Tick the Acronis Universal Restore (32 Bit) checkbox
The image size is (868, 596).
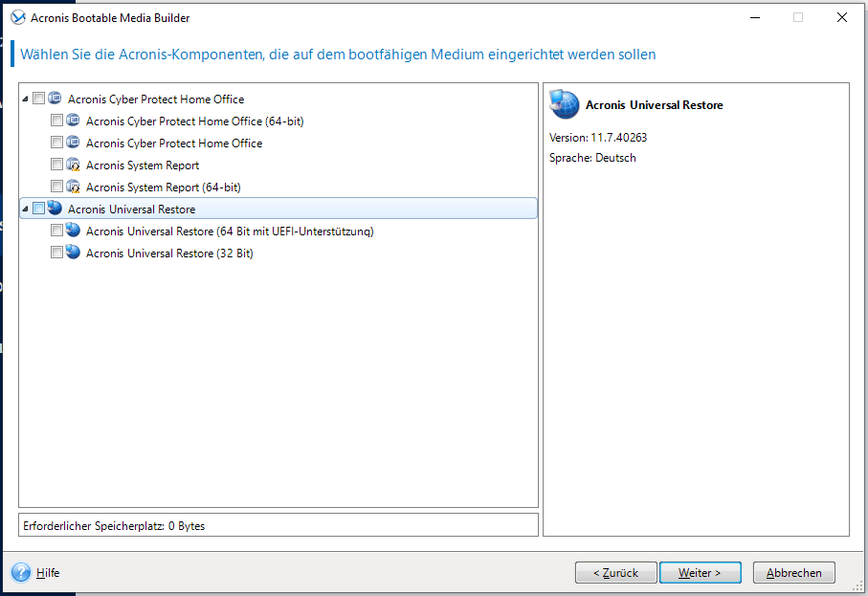pos(57,254)
